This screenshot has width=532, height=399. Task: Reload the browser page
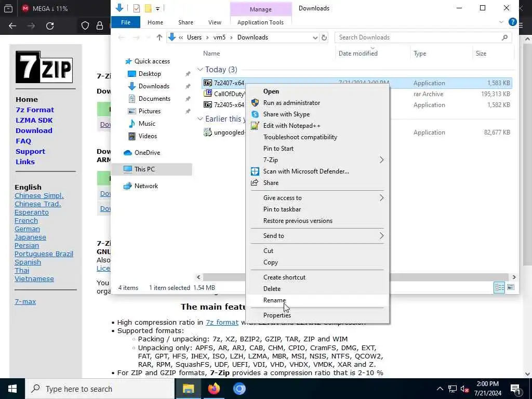point(50,26)
